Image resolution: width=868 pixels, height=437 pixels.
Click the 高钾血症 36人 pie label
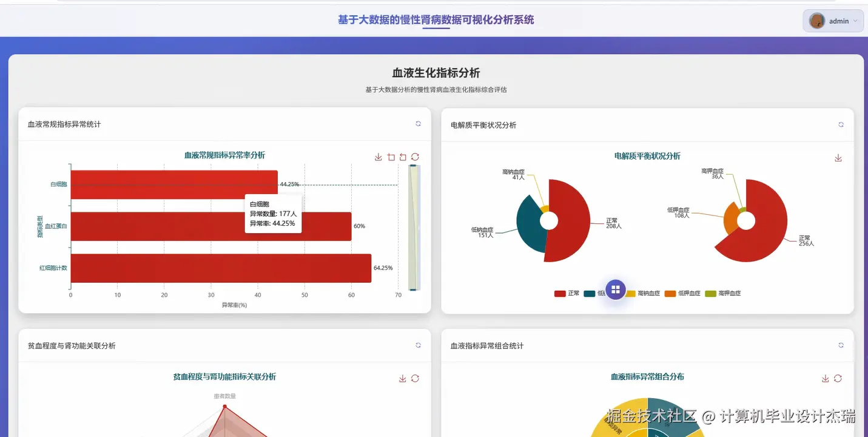(x=713, y=174)
